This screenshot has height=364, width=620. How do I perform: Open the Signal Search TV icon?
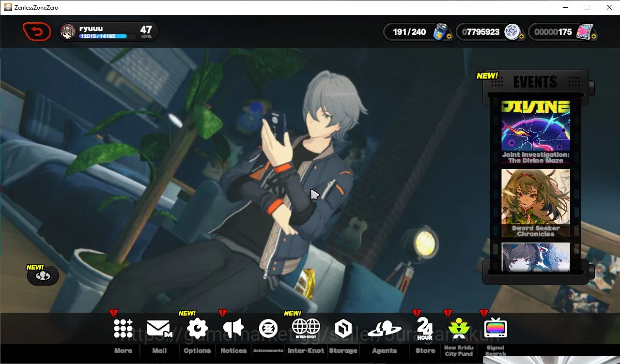click(495, 328)
